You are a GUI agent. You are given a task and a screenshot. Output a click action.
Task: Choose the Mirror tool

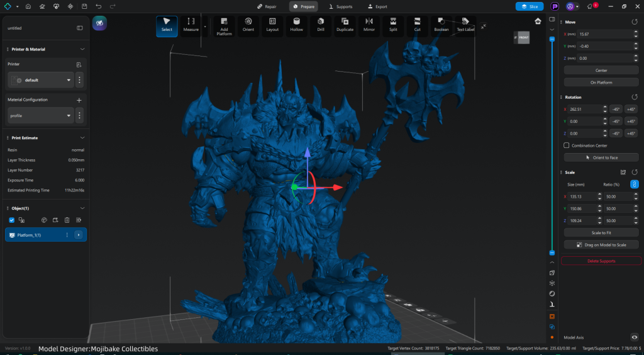pos(369,26)
